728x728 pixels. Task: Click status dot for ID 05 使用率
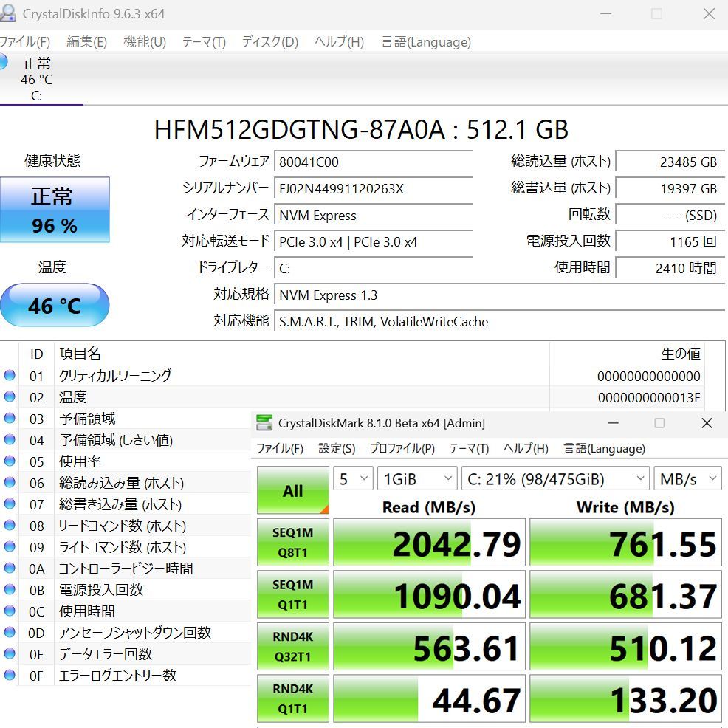pos(10,461)
